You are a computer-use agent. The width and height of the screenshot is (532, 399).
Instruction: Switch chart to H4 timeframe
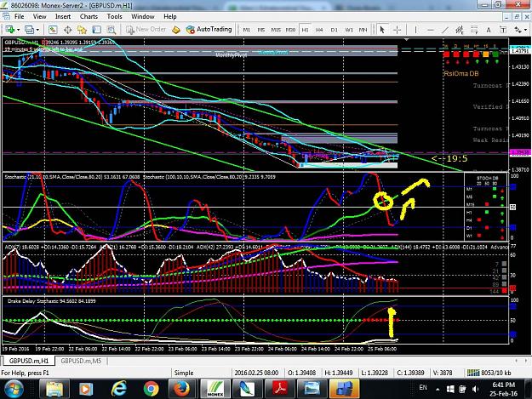319,30
